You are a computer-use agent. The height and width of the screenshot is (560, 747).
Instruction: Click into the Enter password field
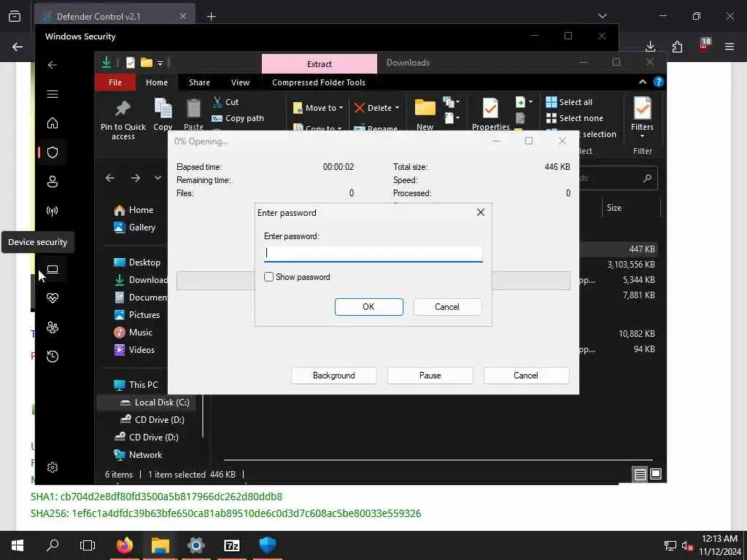coord(373,253)
